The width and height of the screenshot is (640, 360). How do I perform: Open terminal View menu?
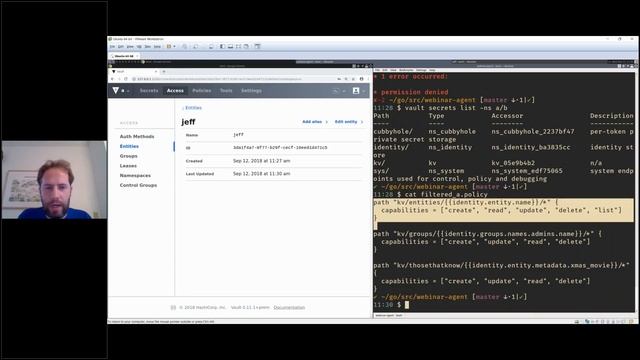(393, 70)
